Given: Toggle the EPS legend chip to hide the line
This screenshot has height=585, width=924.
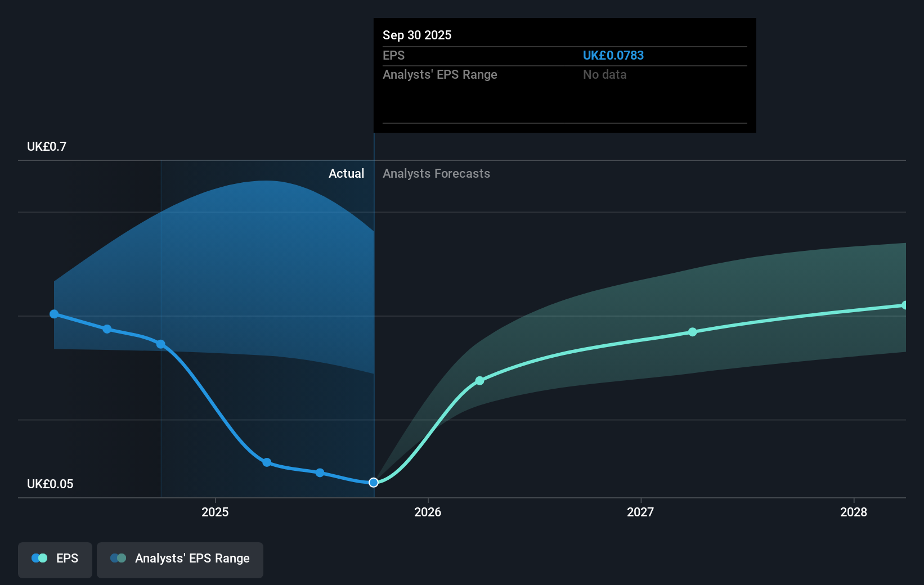Looking at the screenshot, I should click(55, 559).
